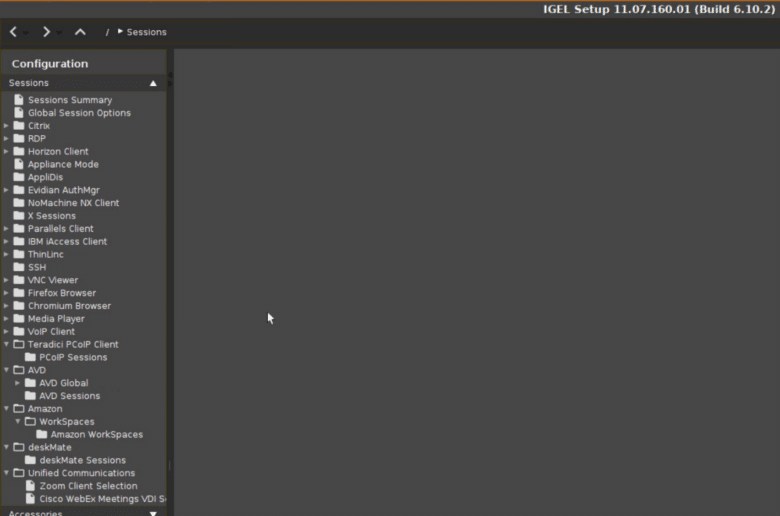
Task: Collapse the WorkSpaces subfolder arrow
Action: click(x=17, y=421)
